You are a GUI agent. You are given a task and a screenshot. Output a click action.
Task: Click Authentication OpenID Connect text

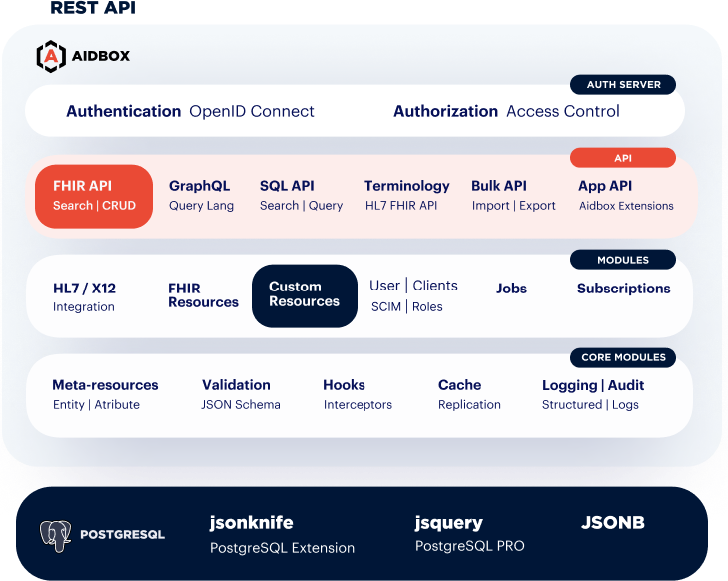click(x=190, y=111)
